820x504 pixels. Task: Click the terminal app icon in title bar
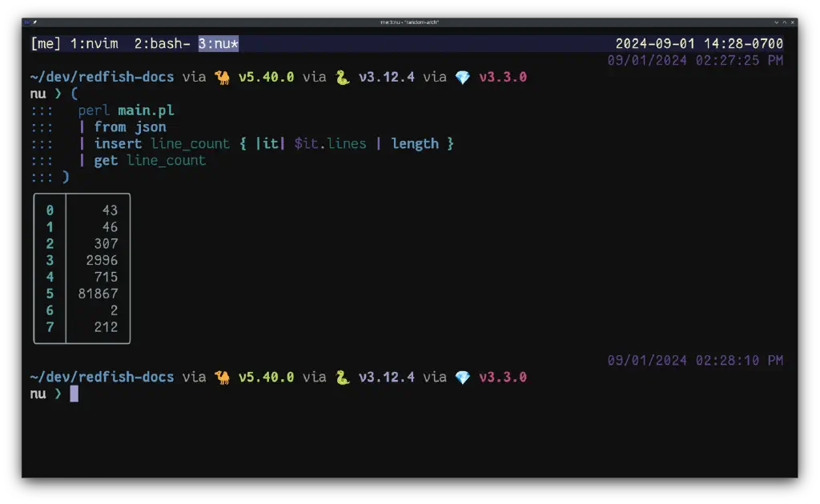click(x=27, y=22)
